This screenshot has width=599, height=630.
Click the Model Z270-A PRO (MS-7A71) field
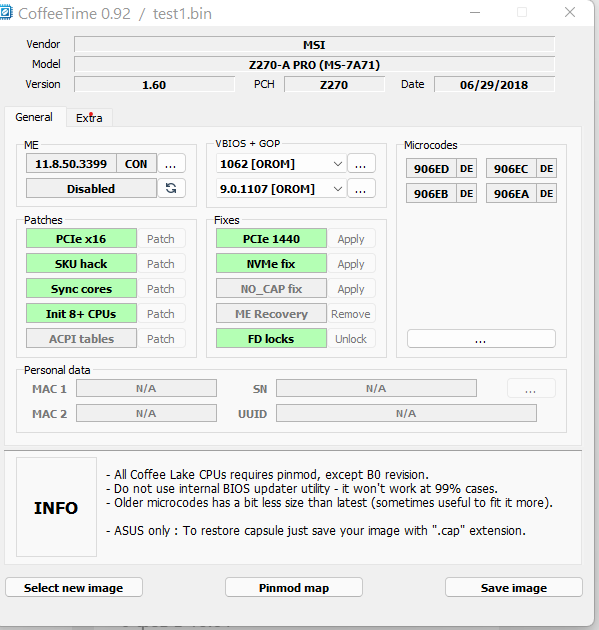(x=315, y=64)
